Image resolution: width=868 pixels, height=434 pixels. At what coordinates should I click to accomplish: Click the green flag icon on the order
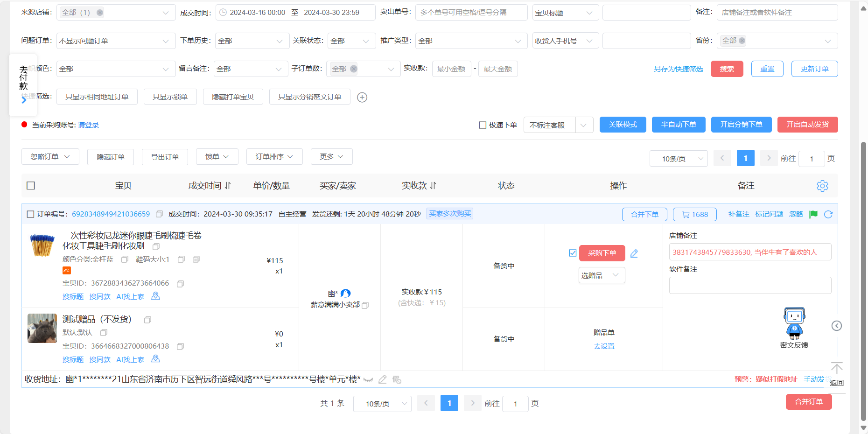point(813,214)
